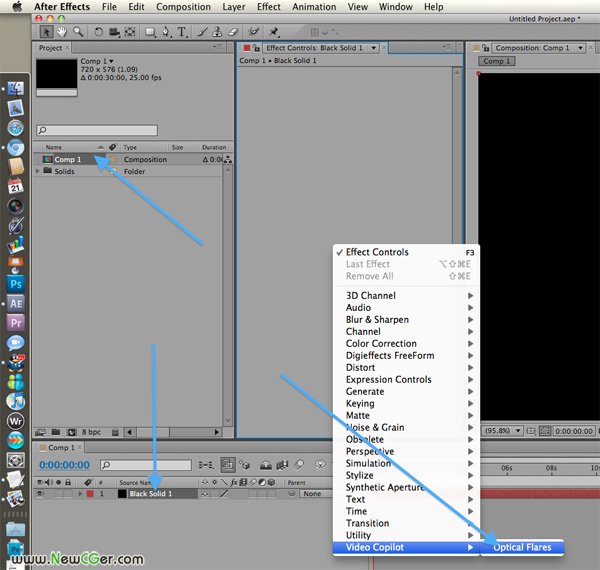This screenshot has width=600, height=570.
Task: Toggle motion blur switch in timeline
Action: (299, 465)
